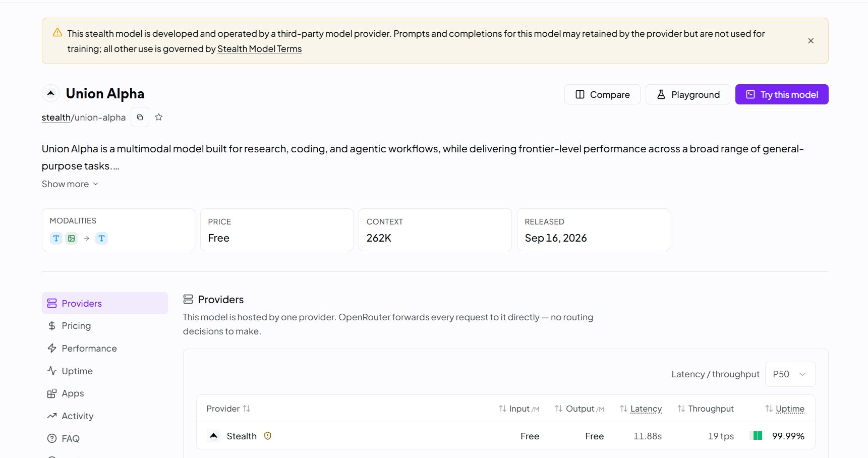Sort by Uptime column
Image resolution: width=868 pixels, height=458 pixels.
(785, 409)
